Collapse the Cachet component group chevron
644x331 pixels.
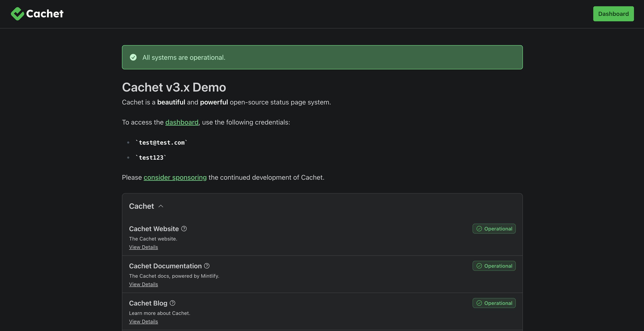[x=161, y=206]
